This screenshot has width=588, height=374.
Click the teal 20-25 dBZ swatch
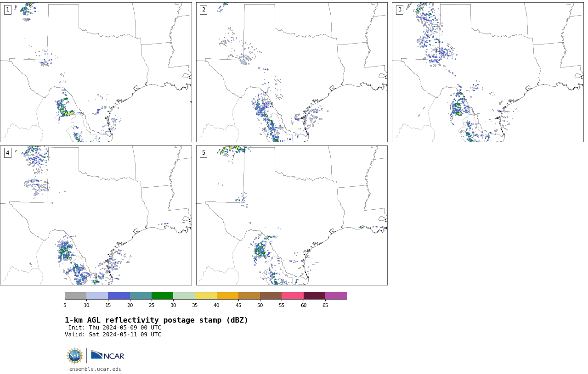click(141, 296)
